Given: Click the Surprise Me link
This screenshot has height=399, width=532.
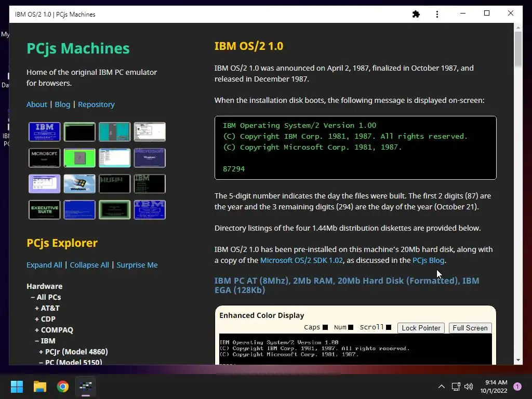Looking at the screenshot, I should 137,265.
